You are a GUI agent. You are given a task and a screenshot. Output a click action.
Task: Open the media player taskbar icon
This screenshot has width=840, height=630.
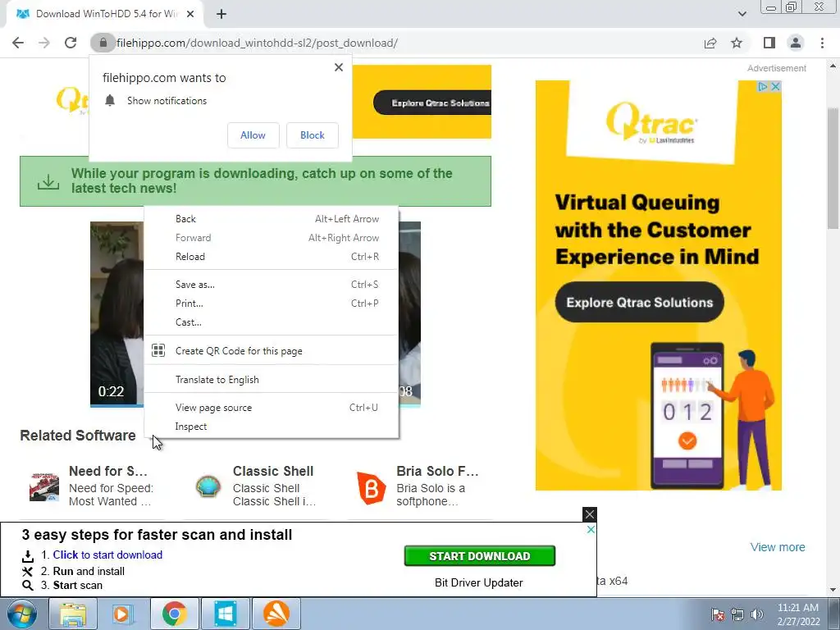122,614
